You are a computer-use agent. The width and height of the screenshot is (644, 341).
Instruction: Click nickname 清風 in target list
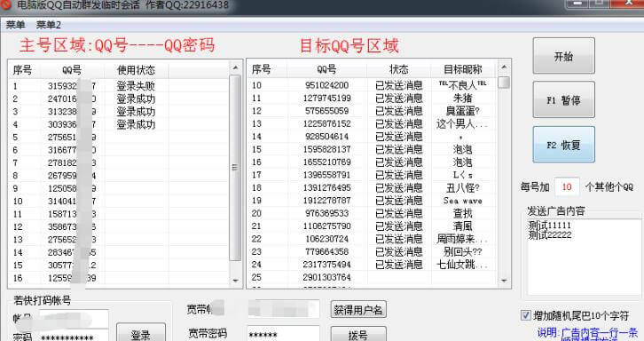click(x=462, y=226)
